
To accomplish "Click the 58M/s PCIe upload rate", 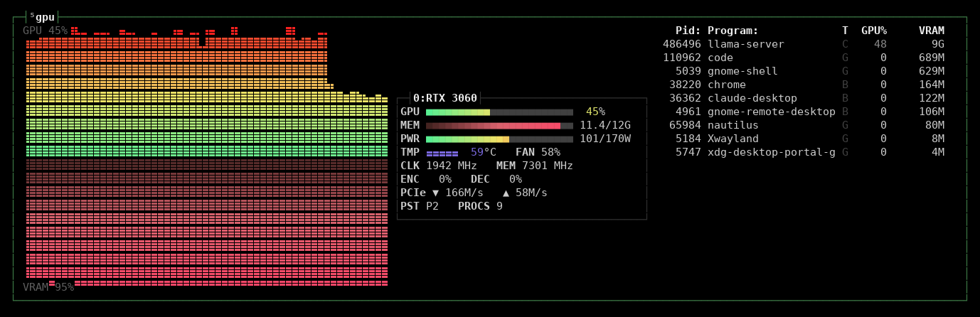I will tap(531, 193).
